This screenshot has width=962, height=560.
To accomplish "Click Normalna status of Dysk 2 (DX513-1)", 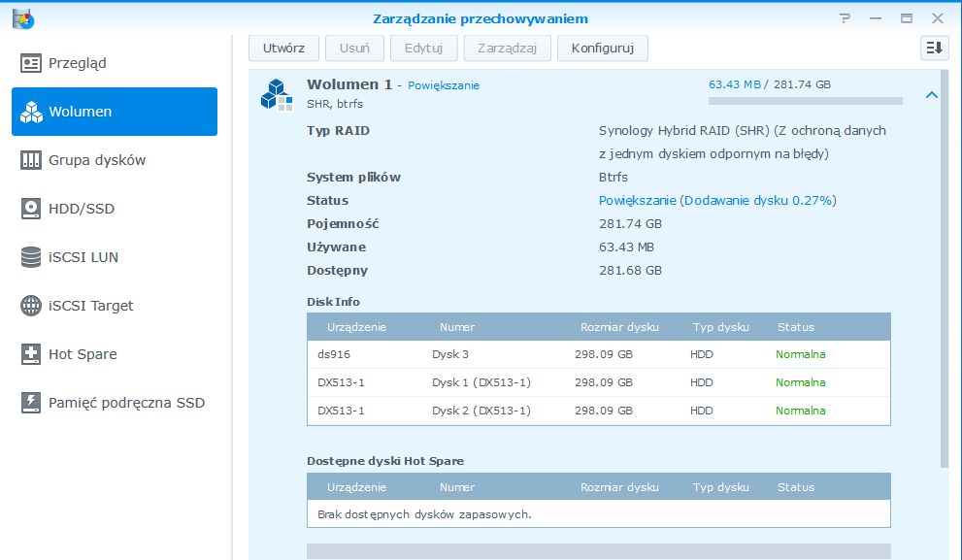I will tap(800, 411).
